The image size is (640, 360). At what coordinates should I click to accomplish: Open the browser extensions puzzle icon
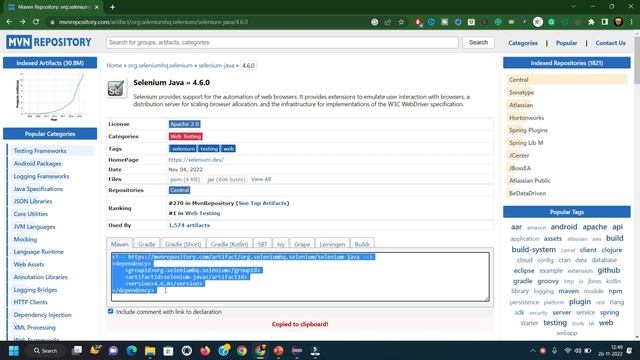(591, 22)
